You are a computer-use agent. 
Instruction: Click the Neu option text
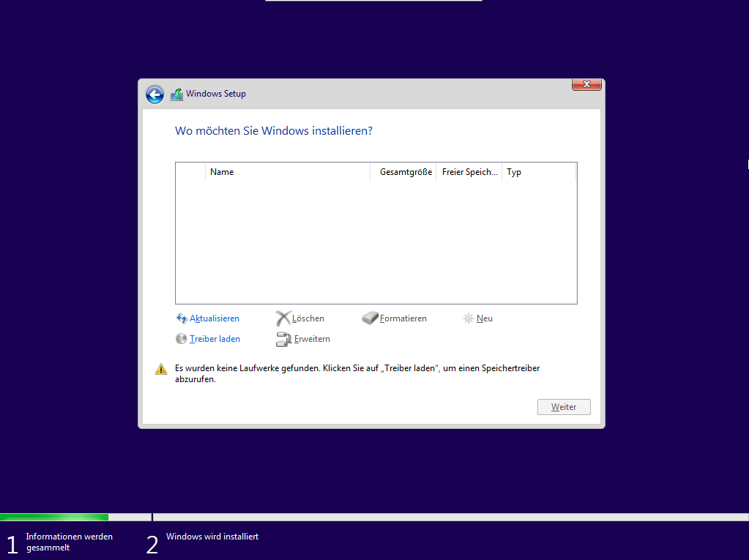coord(485,318)
